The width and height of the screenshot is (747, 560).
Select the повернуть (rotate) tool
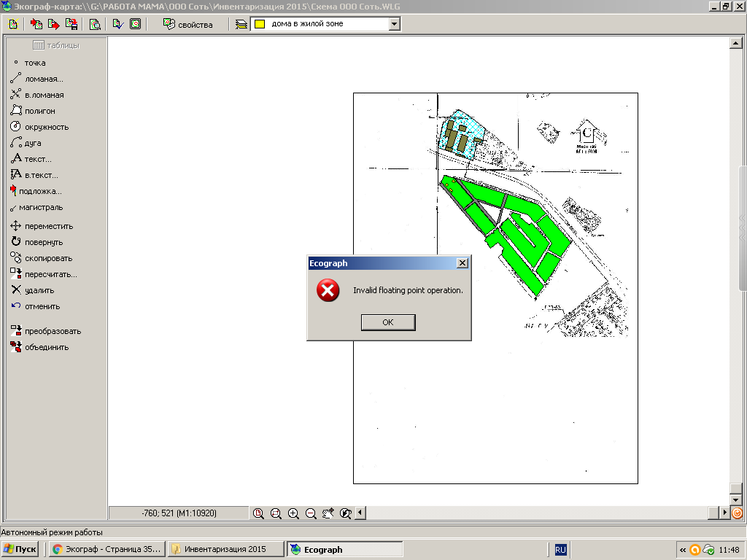[x=44, y=242]
